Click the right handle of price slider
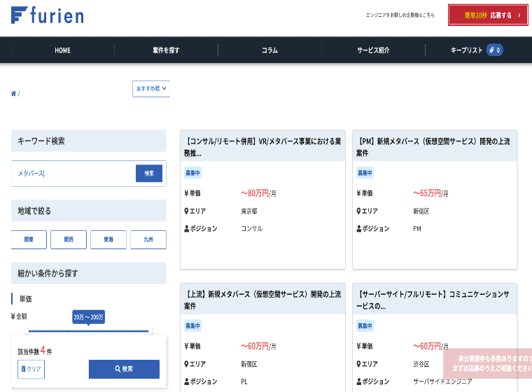The image size is (532, 392). point(150,331)
